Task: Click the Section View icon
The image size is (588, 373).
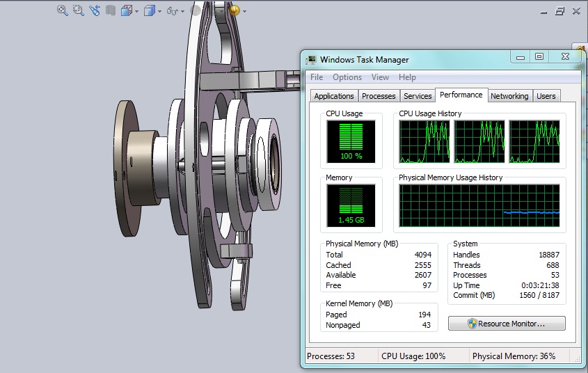Action: [x=110, y=10]
